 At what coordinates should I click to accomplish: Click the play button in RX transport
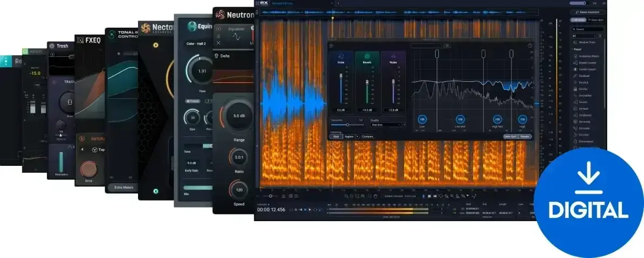pos(310,209)
